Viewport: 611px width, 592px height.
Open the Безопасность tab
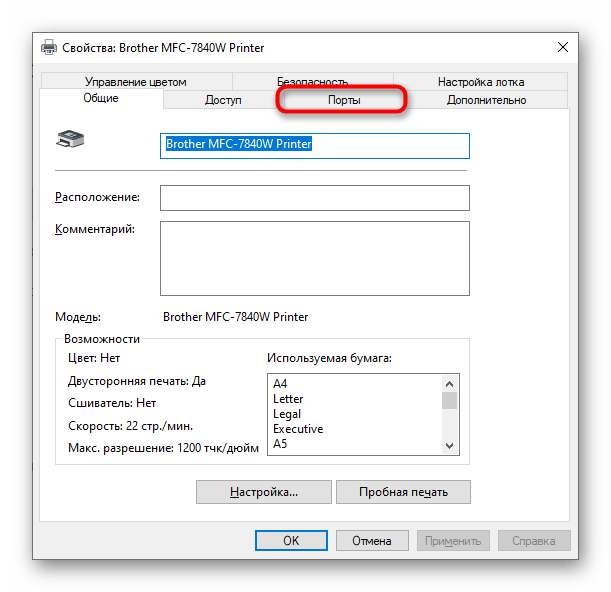pos(313,81)
